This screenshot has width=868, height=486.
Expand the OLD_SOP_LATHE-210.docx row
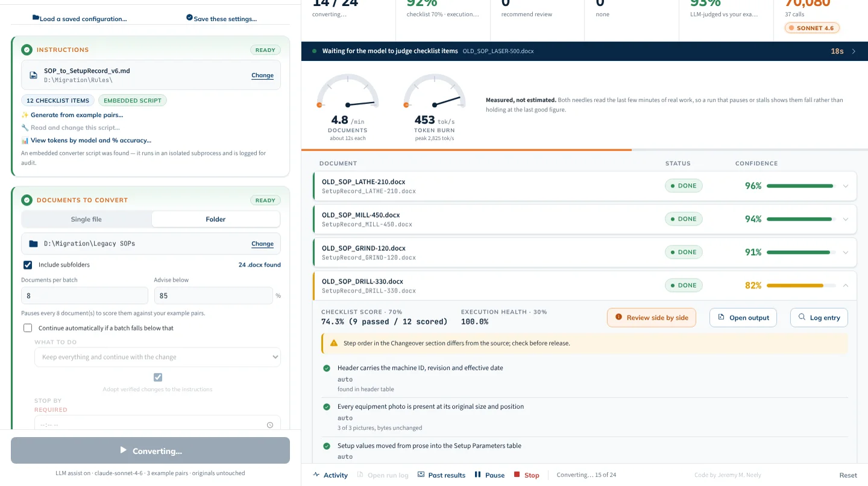tap(846, 186)
